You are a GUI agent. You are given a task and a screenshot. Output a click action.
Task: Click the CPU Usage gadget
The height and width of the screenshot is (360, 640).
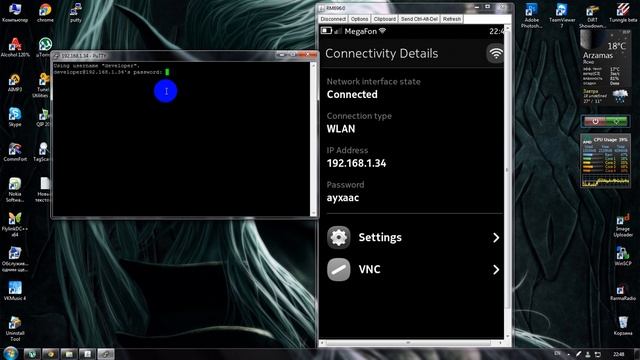pos(606,161)
